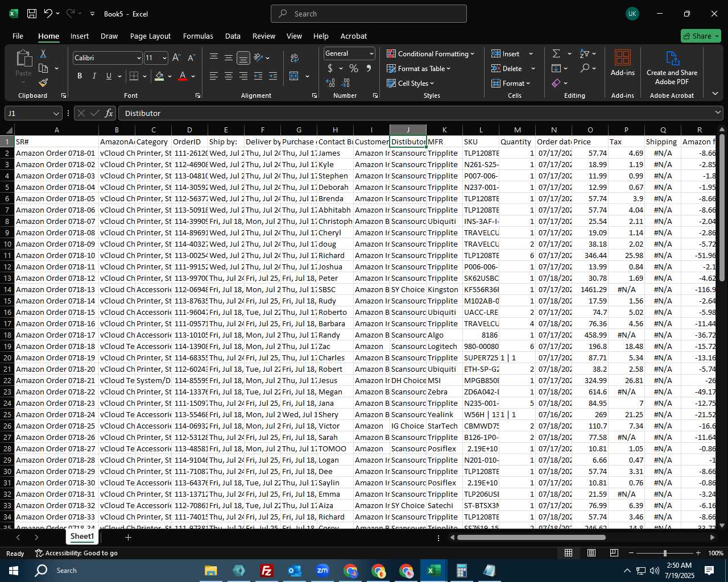
Task: Open FileZilla from the taskbar
Action: [x=266, y=570]
